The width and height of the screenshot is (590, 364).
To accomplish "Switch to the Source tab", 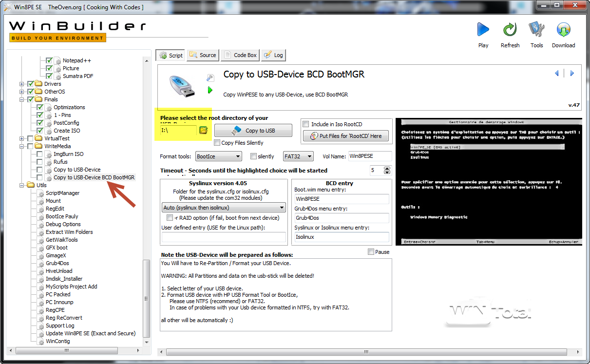I will tap(203, 55).
